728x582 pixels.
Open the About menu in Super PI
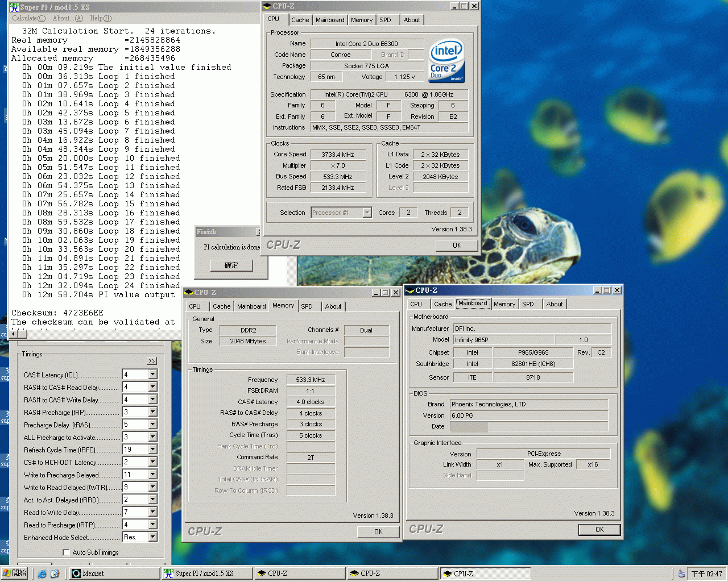(x=67, y=18)
